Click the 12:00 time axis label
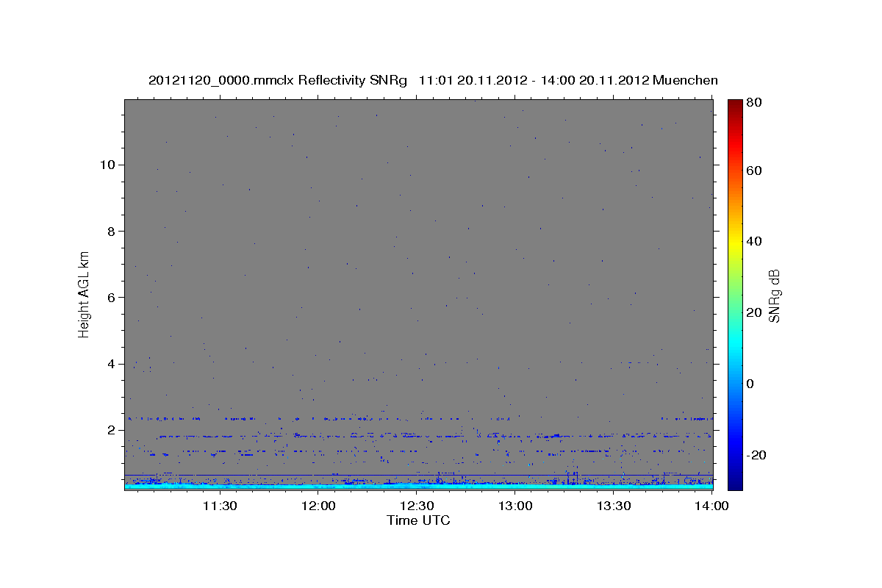Image resolution: width=882 pixels, height=588 pixels. coord(318,506)
